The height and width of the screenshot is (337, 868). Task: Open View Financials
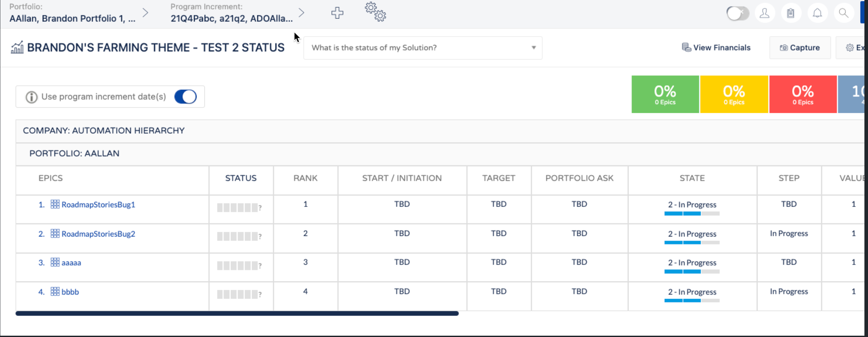point(716,47)
